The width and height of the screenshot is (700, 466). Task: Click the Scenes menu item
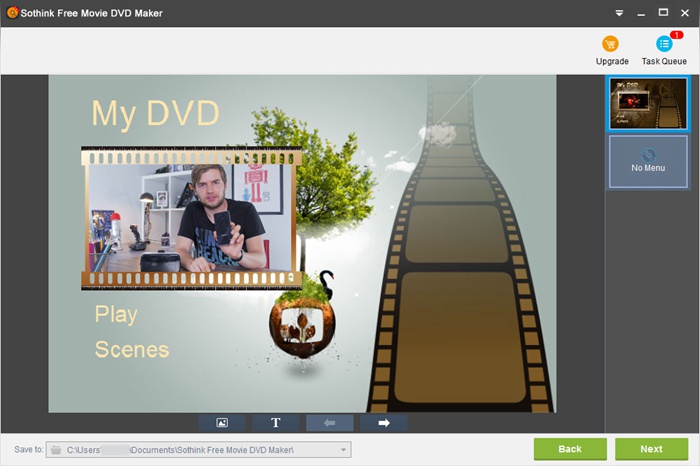[132, 350]
